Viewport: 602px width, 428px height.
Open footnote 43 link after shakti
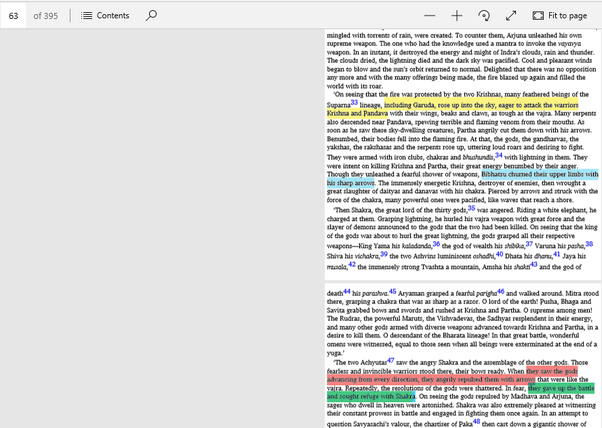[534, 264]
